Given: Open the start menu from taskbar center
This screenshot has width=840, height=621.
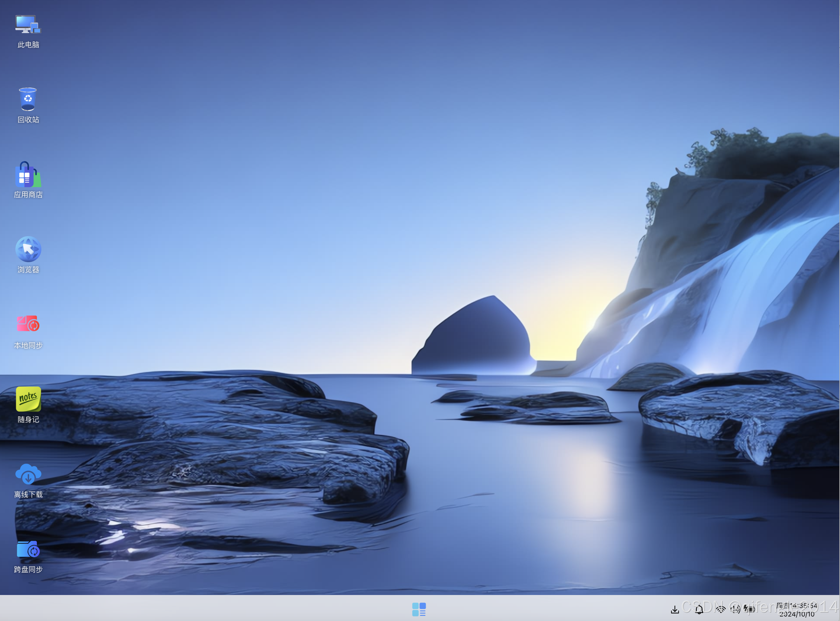Looking at the screenshot, I should pos(419,609).
